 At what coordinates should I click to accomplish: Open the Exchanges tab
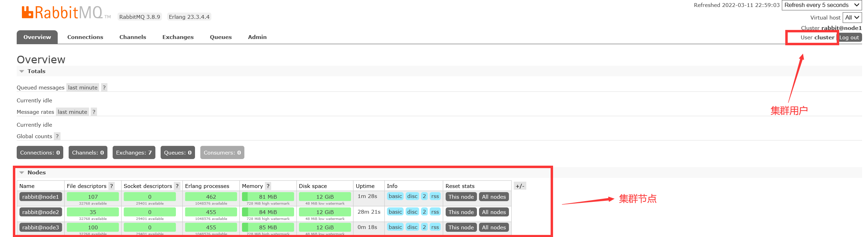coord(178,37)
